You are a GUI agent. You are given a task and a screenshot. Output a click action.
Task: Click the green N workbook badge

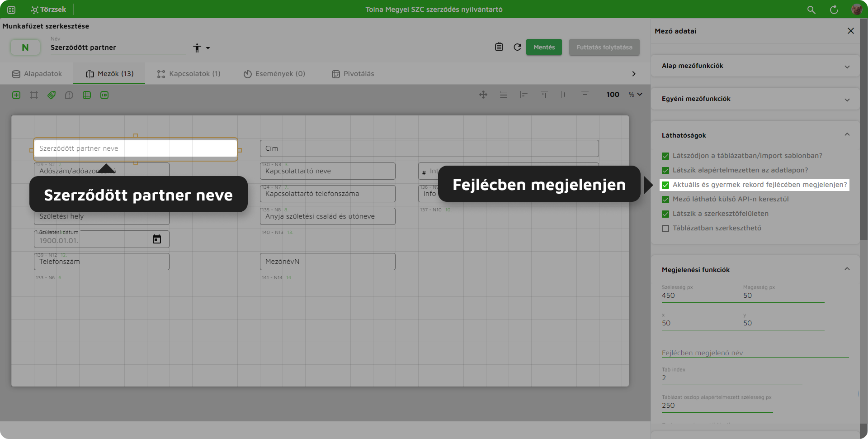[25, 47]
